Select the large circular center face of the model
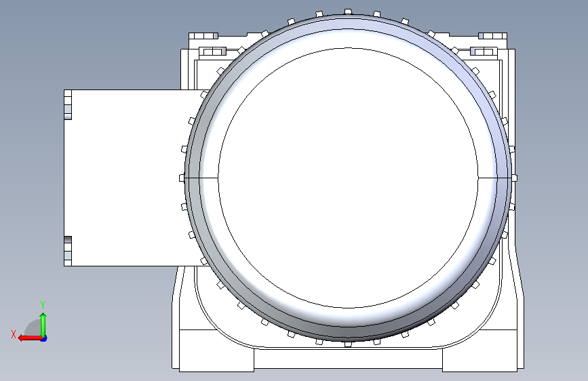Screen dimensions: 588x381 pos(348,178)
